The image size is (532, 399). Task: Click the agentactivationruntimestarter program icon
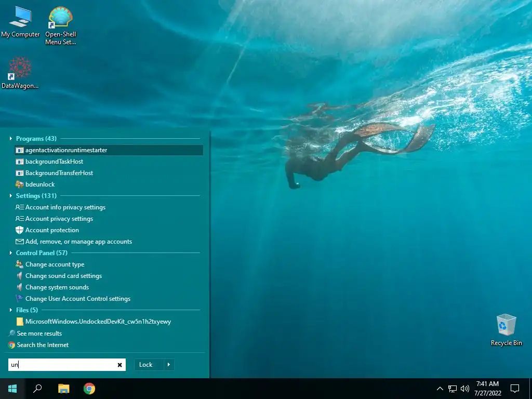tap(20, 150)
